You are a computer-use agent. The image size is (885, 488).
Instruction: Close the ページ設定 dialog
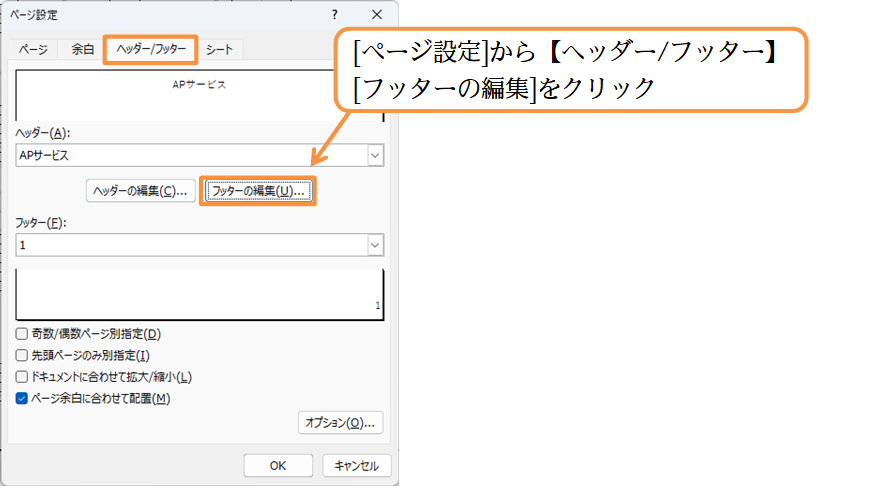pos(377,15)
